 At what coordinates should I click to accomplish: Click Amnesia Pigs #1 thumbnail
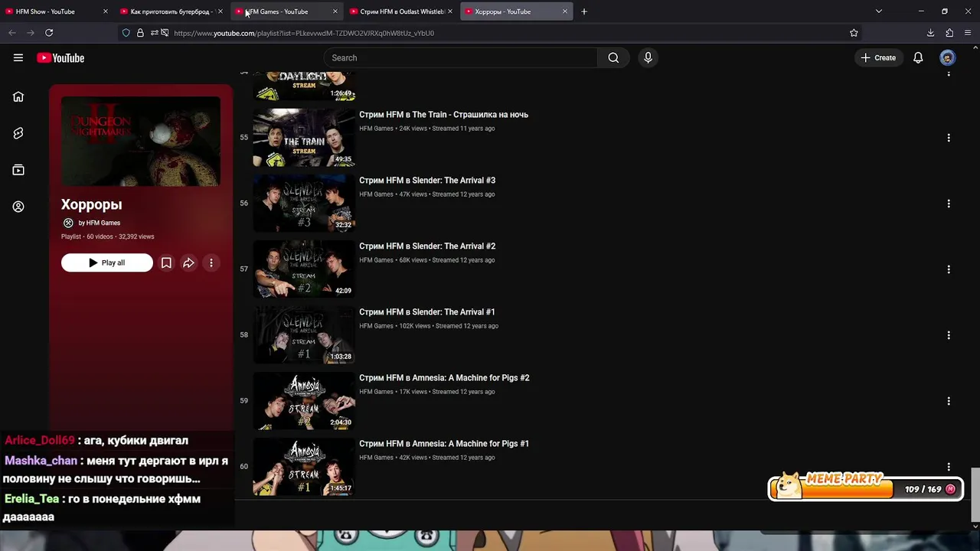click(x=304, y=467)
